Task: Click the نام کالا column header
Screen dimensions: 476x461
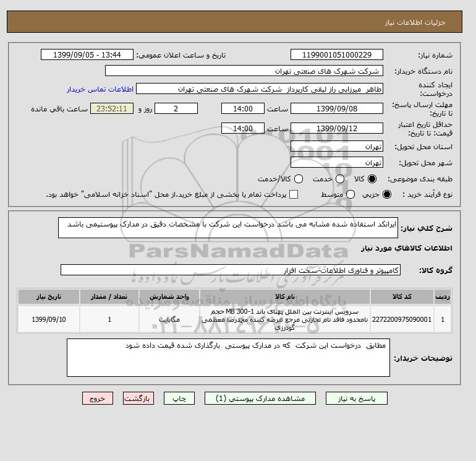Action: tap(285, 296)
